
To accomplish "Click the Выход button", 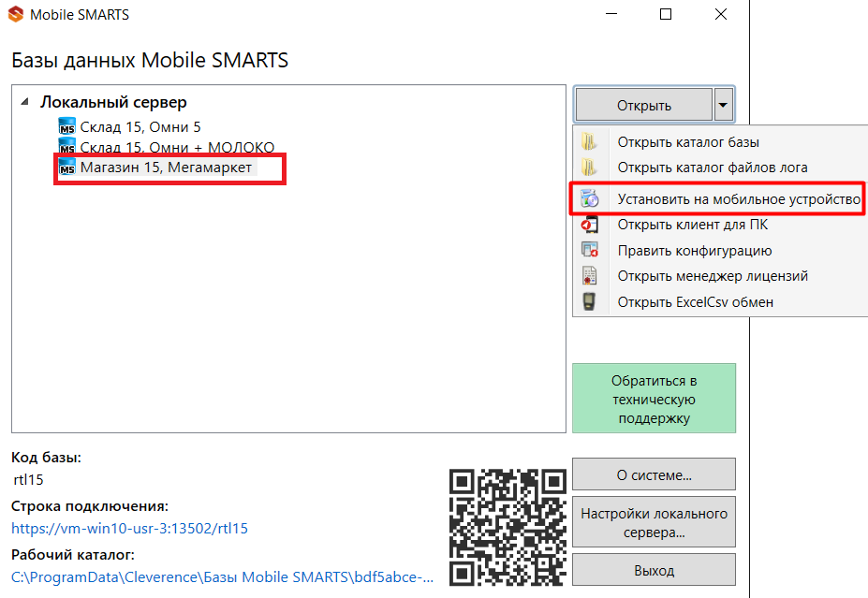I will coord(654,570).
